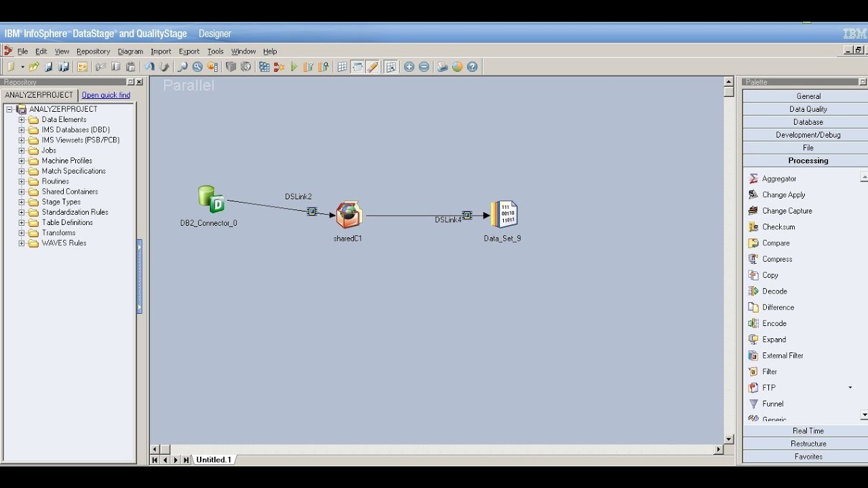Click the Zoom Out minus icon

[424, 67]
